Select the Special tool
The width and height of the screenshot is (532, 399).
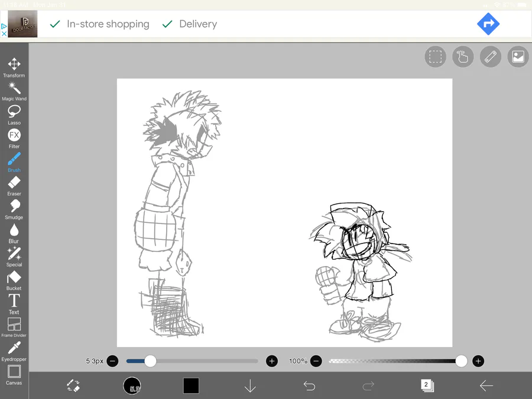[x=14, y=257]
